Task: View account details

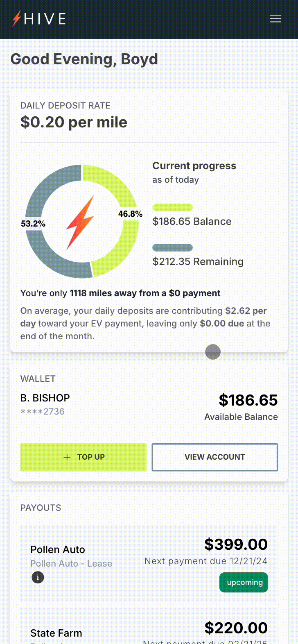Action: tap(215, 457)
